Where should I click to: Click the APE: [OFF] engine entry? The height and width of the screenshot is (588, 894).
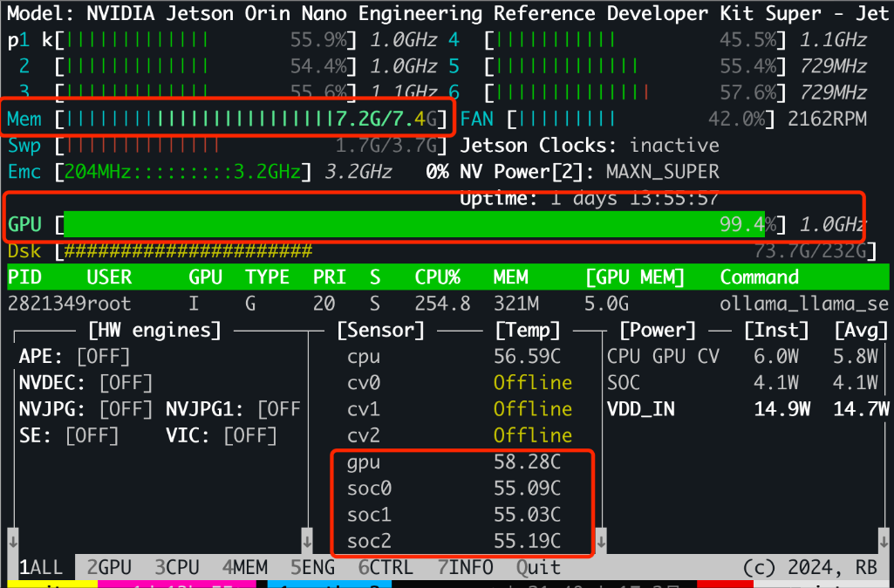coord(75,357)
